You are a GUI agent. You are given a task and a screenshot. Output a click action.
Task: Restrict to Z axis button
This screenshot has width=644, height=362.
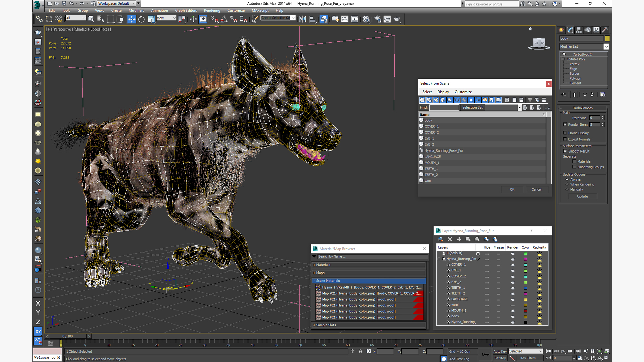(38, 322)
